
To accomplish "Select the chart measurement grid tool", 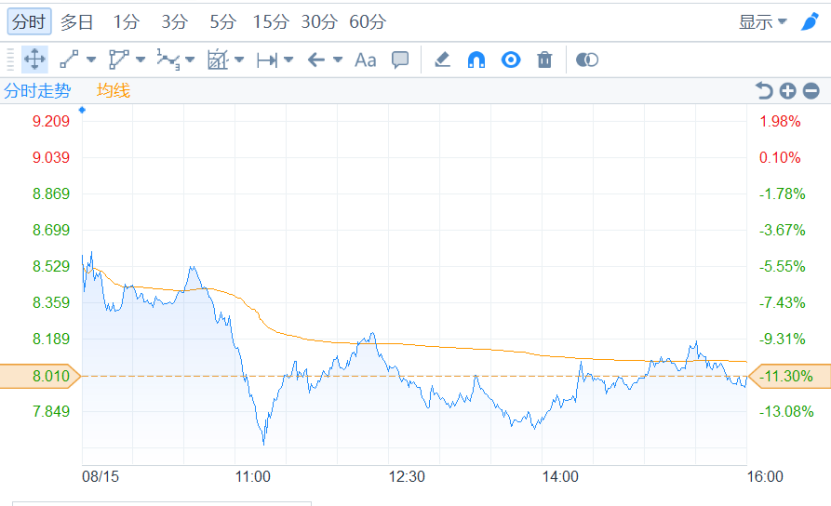I will point(218,59).
